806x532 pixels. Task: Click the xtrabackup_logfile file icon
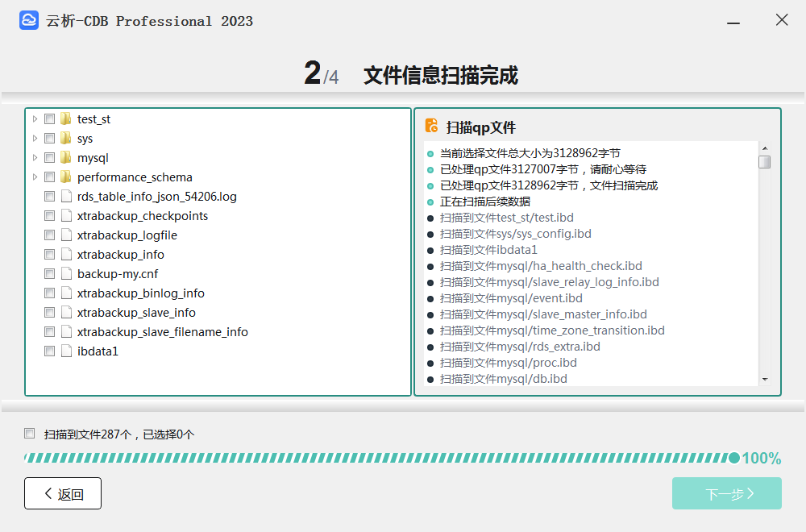(x=66, y=235)
